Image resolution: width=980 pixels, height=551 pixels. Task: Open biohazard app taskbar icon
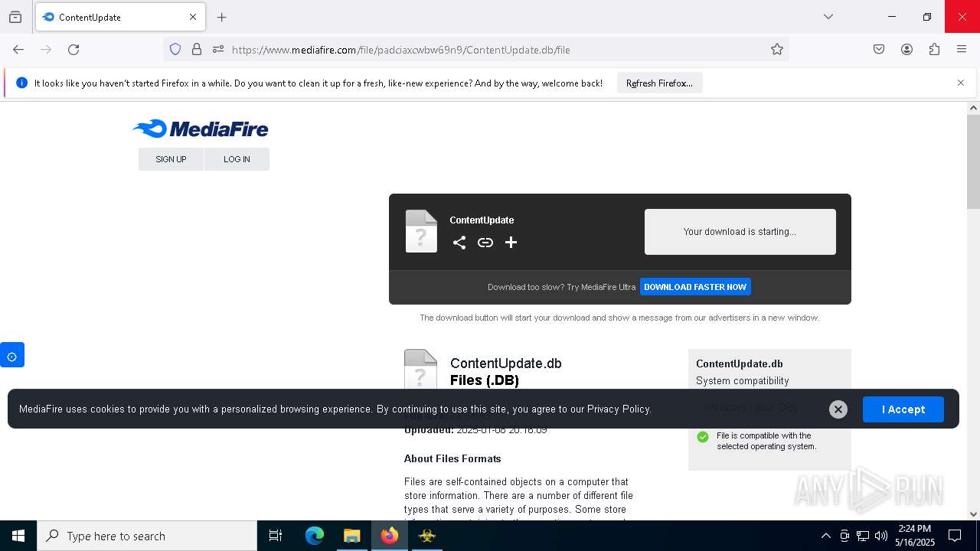tap(427, 536)
